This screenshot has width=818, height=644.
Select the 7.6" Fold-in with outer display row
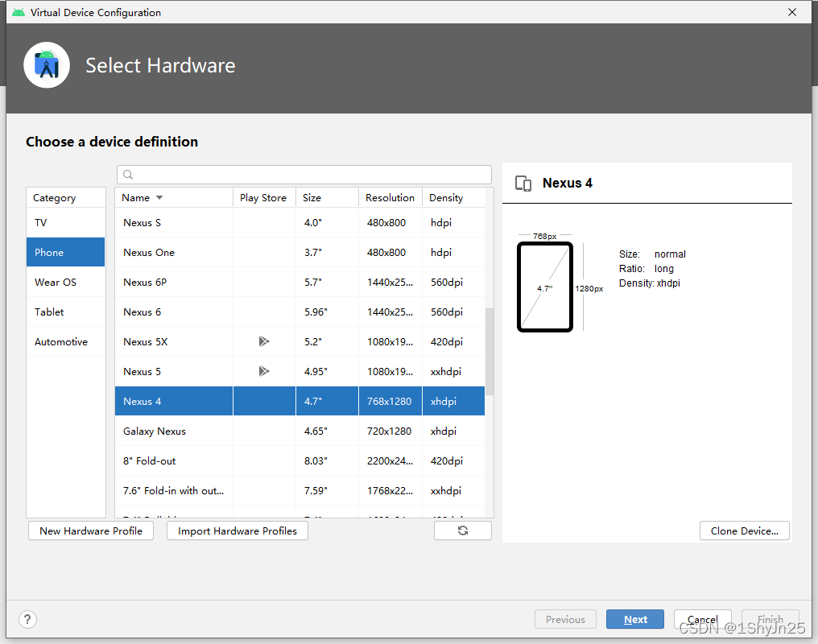pyautogui.click(x=300, y=491)
